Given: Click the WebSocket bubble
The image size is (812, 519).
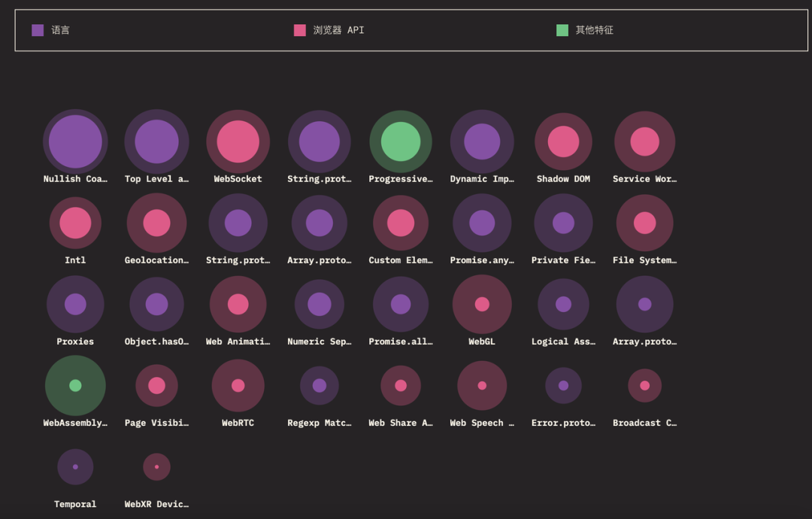Looking at the screenshot, I should 238,141.
